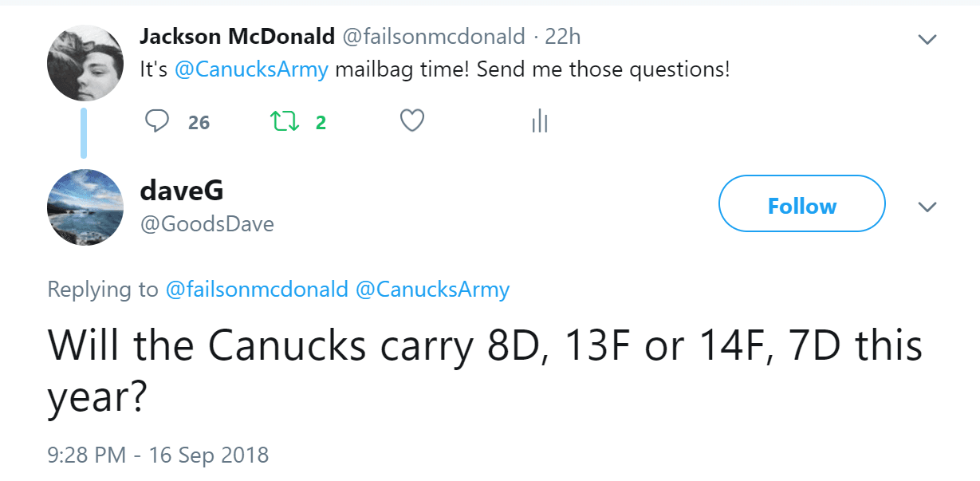Click the reply speech bubble icon
Screen dimensions: 980x481
158,121
